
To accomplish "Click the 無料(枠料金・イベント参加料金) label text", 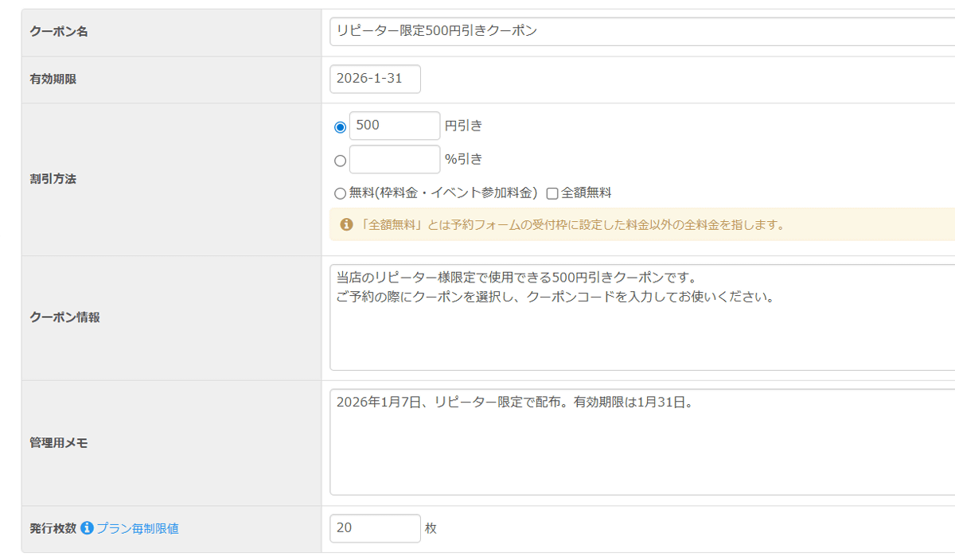I will pyautogui.click(x=443, y=192).
